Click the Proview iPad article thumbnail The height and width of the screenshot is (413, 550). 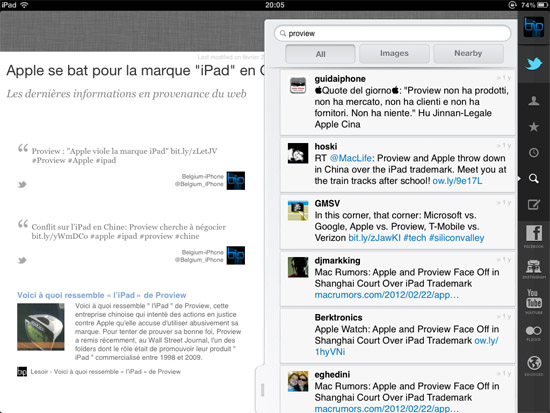tap(41, 327)
